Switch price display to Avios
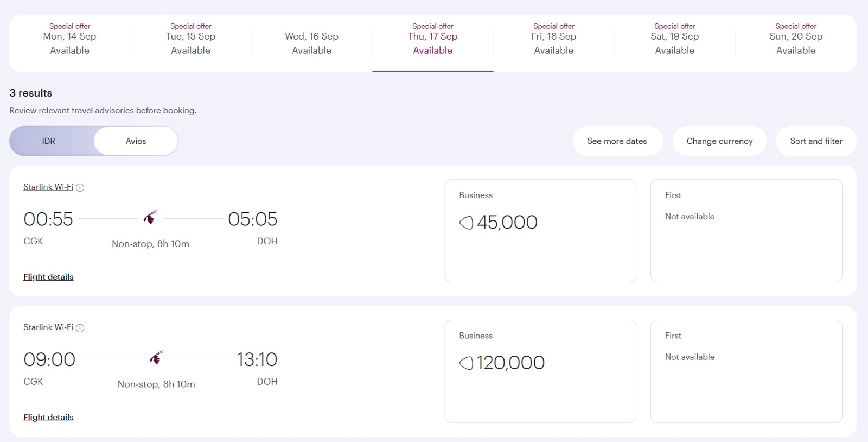 point(136,141)
